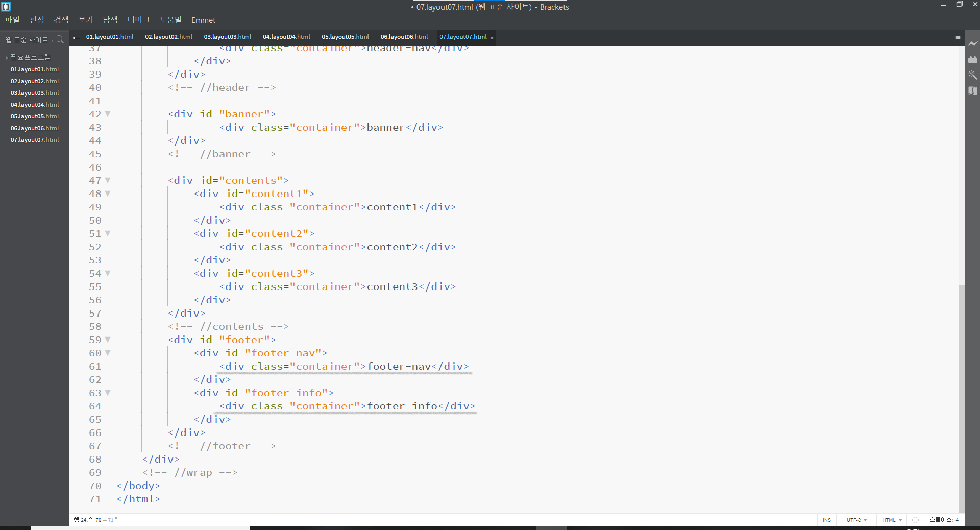Open 06.layout06.html in the sidebar file list
The width and height of the screenshot is (980, 530).
(x=35, y=128)
